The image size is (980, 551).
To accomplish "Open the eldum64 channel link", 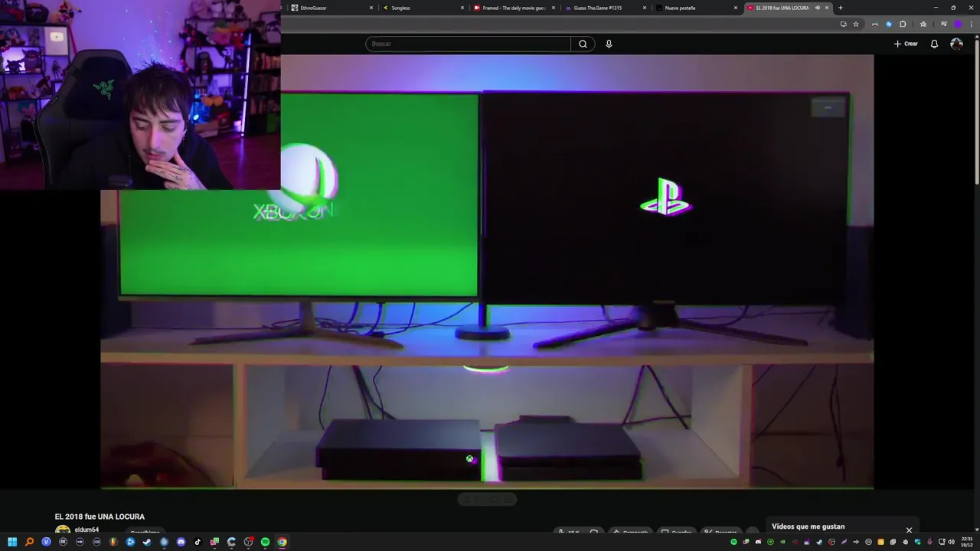I will (x=87, y=530).
